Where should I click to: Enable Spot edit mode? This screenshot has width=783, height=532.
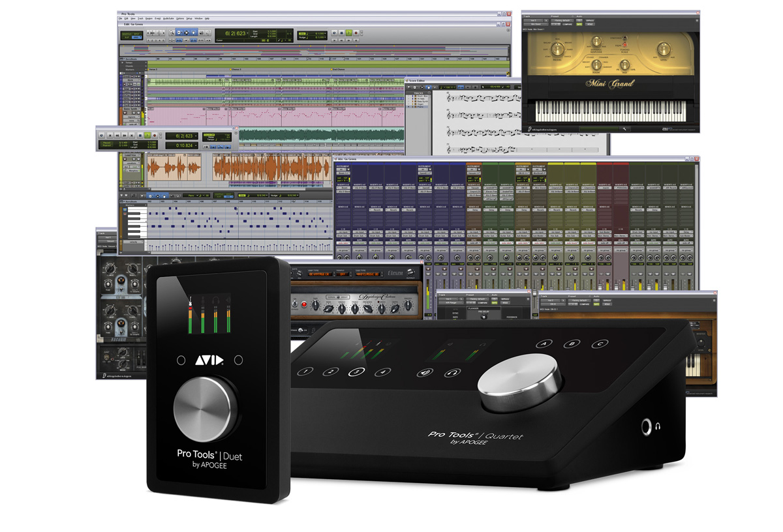click(x=137, y=33)
